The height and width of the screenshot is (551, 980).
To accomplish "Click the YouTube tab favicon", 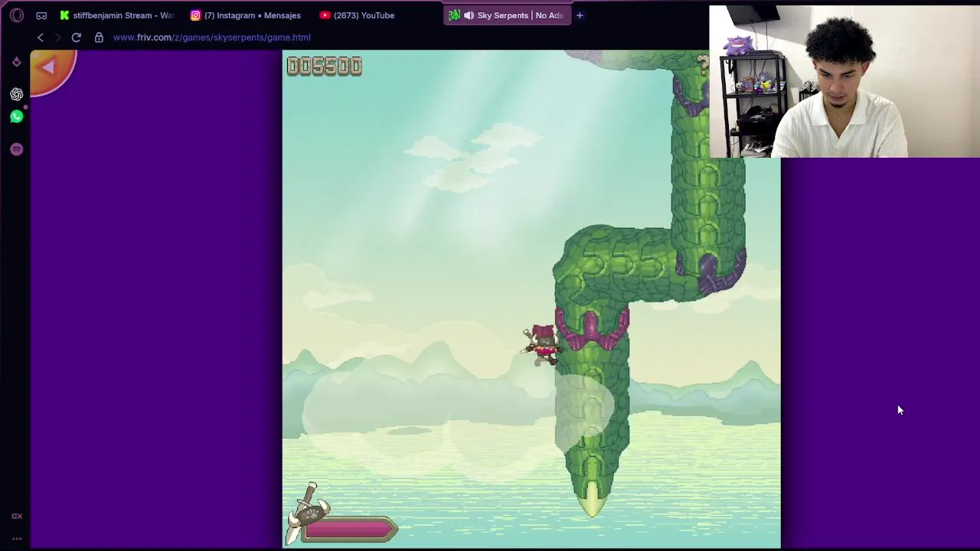I will point(325,15).
